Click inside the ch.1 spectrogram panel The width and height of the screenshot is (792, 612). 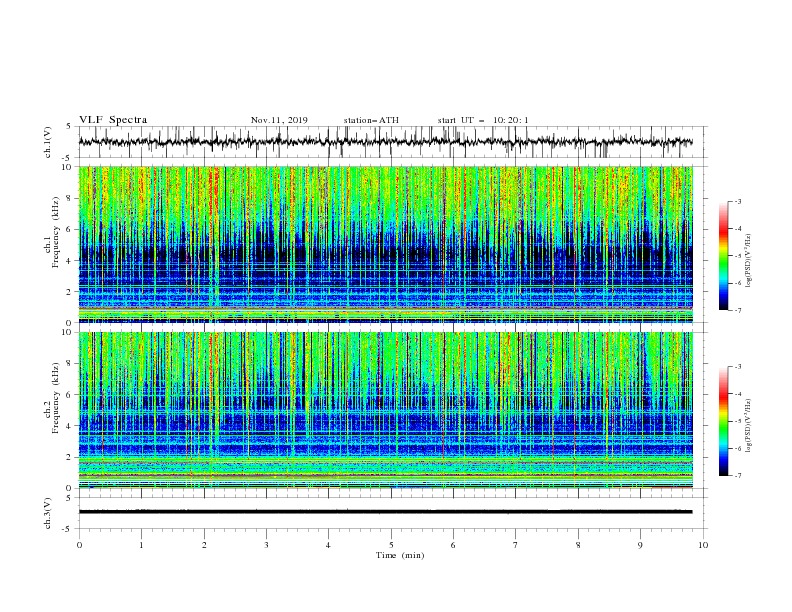[x=386, y=244]
